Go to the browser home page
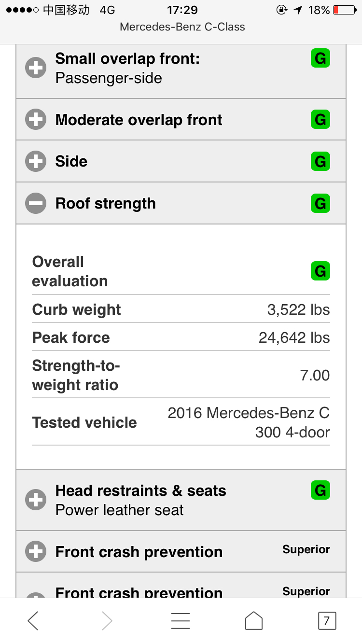Viewport: 362px width, 644px height. click(x=254, y=620)
